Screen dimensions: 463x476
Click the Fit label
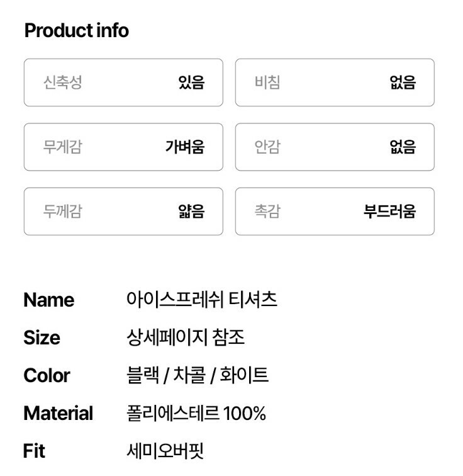click(x=34, y=451)
